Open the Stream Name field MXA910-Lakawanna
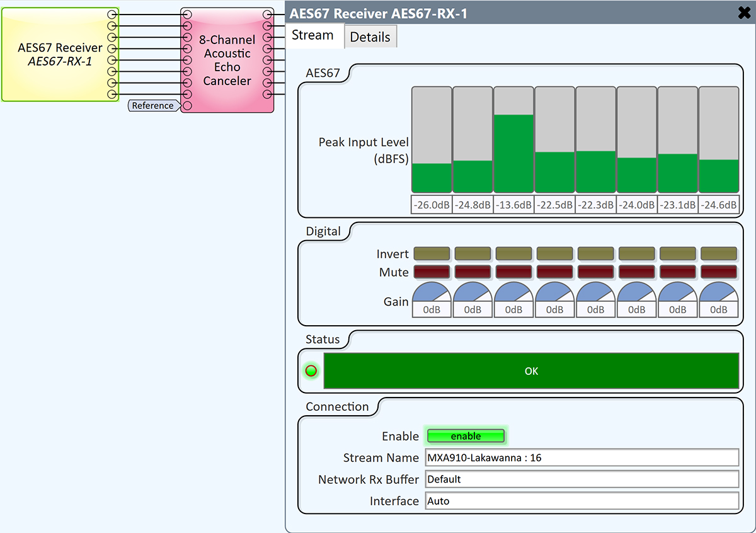This screenshot has height=533, width=756. pos(581,458)
